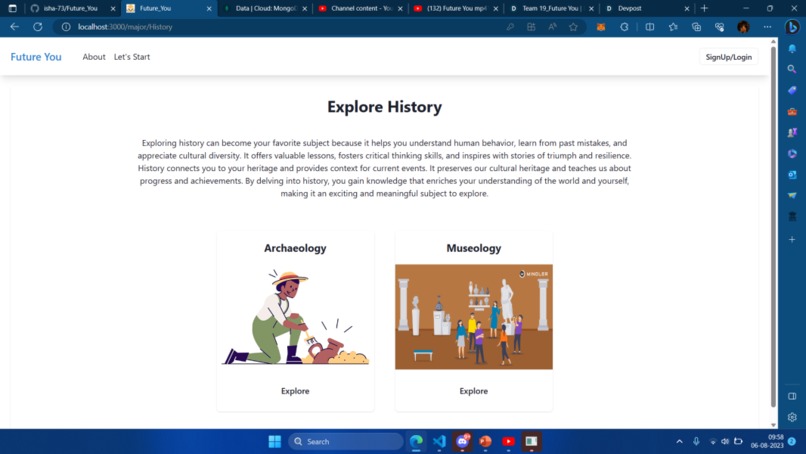Open sidebar settings gear icon
Image resolution: width=806 pixels, height=454 pixels.
click(792, 417)
